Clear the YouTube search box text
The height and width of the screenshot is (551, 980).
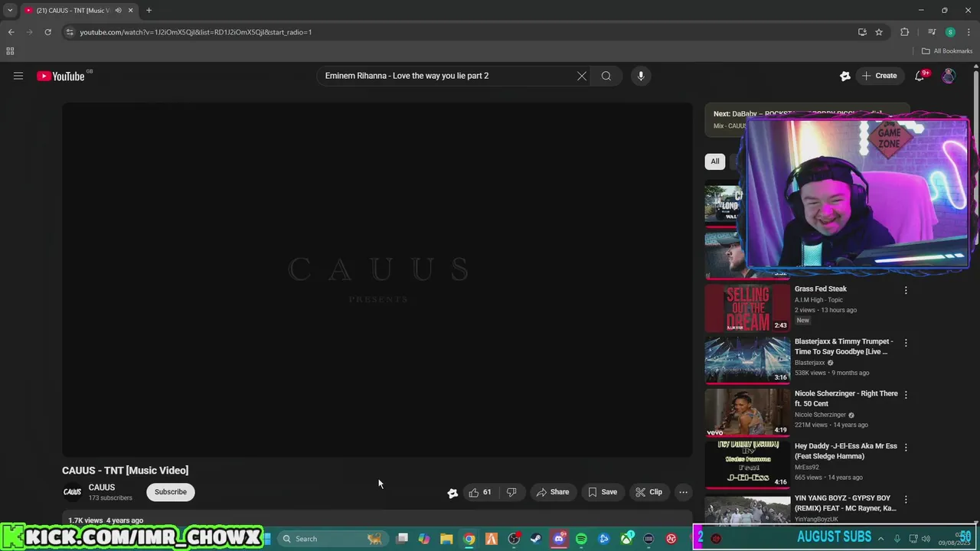click(582, 76)
